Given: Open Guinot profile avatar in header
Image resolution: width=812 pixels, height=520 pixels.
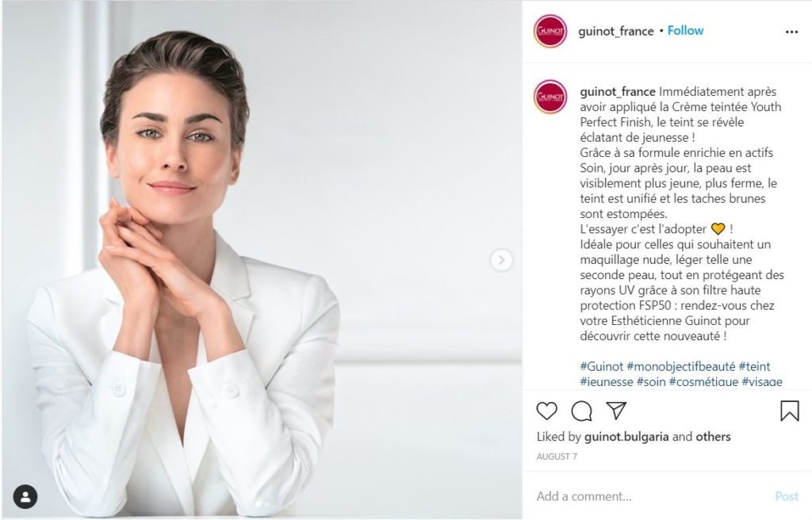Looking at the screenshot, I should pos(550,31).
